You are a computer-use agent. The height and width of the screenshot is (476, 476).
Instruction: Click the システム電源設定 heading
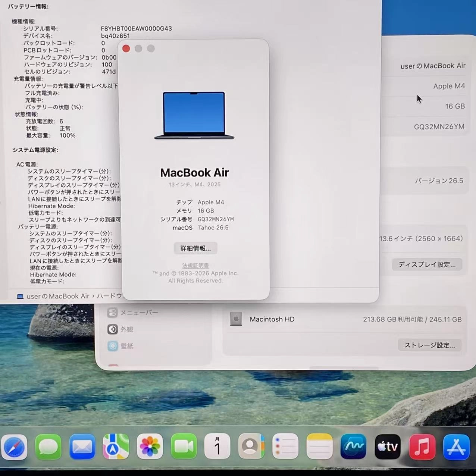35,150
